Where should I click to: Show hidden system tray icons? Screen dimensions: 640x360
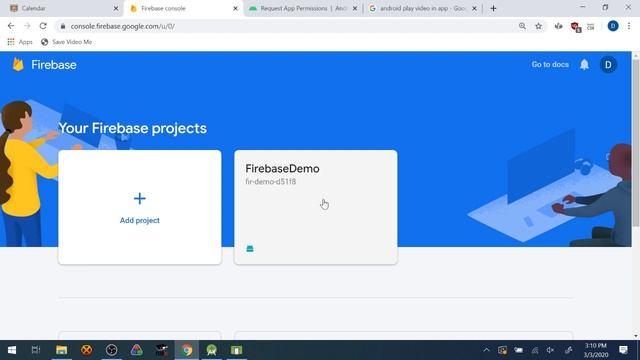[486, 350]
